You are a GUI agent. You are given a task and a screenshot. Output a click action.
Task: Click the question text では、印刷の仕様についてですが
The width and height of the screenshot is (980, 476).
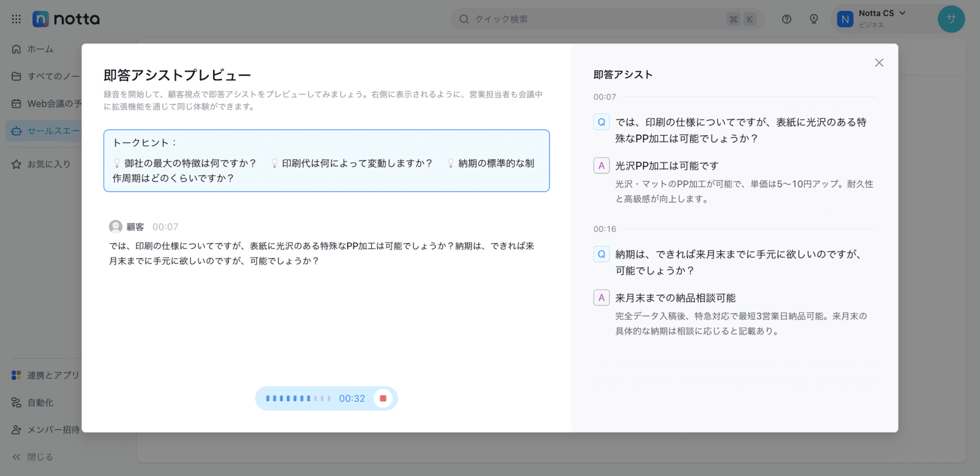[741, 130]
